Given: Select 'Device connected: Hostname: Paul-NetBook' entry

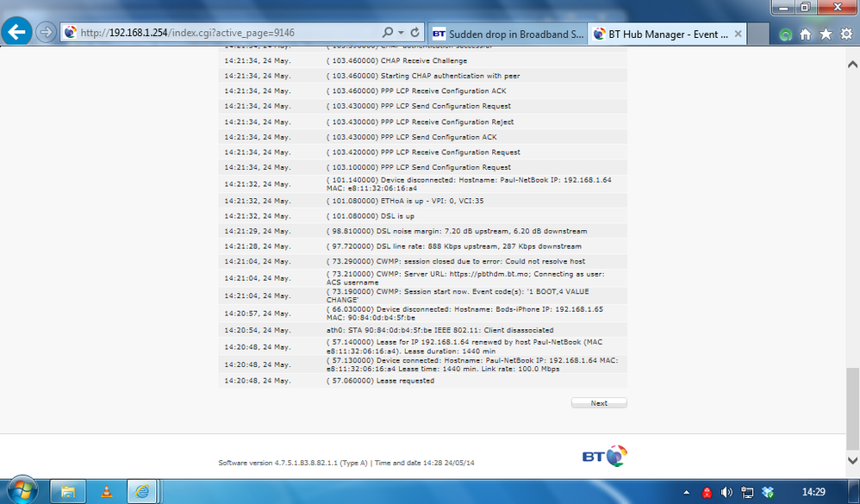Looking at the screenshot, I should 422,364.
